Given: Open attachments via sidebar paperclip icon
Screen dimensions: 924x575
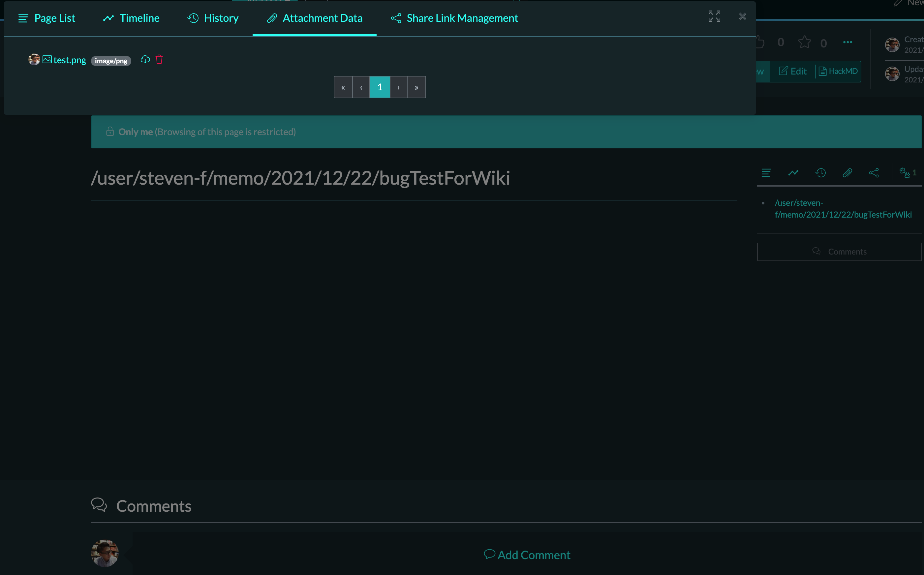Looking at the screenshot, I should (x=847, y=173).
